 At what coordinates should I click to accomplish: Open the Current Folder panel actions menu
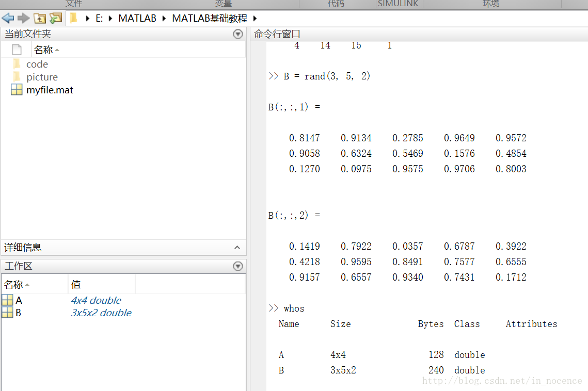coord(238,34)
